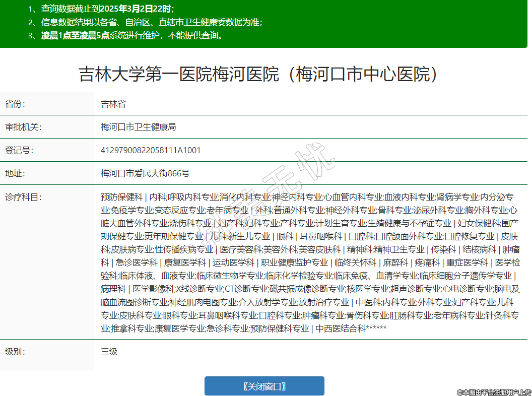532x396 pixels.
Task: Click the notice about 卫生健康委 data source
Action: click(x=145, y=22)
